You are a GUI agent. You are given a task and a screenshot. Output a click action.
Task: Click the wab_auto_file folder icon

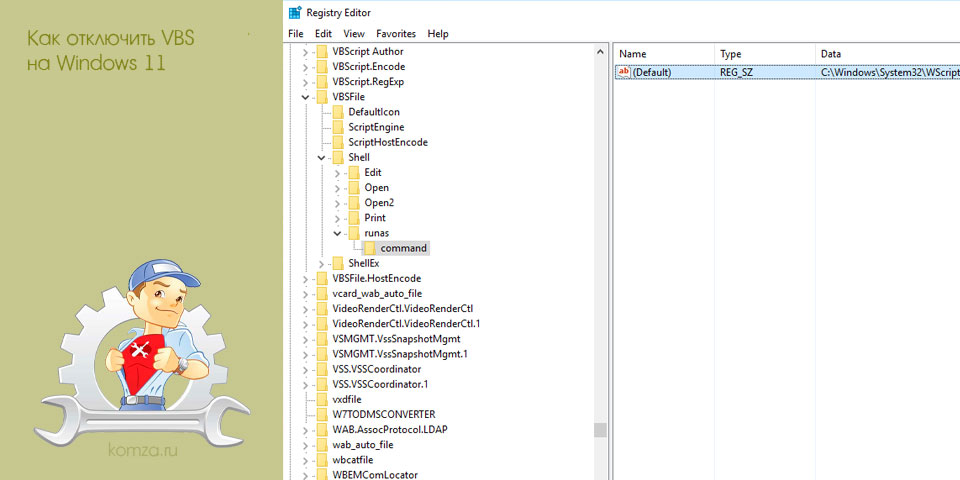click(x=322, y=444)
